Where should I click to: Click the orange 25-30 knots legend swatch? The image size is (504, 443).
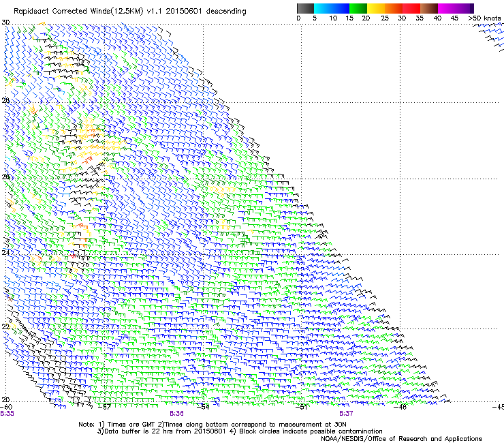click(394, 8)
